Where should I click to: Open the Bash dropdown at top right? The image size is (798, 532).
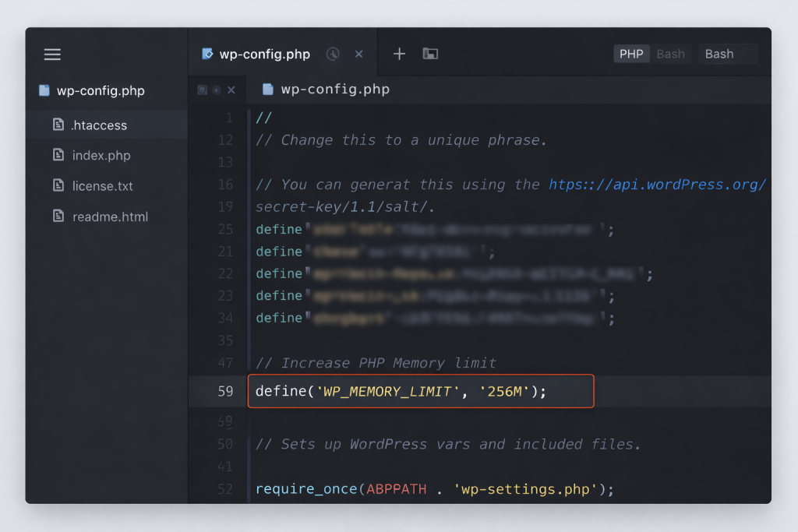coord(729,54)
